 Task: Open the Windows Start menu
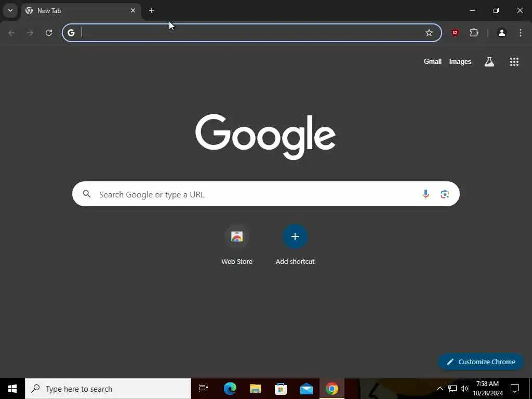point(12,389)
